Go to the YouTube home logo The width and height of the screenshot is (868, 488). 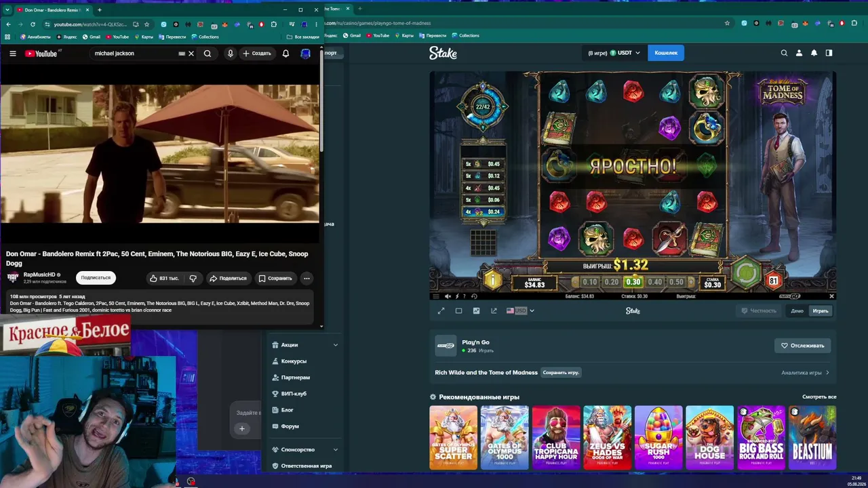pos(41,54)
